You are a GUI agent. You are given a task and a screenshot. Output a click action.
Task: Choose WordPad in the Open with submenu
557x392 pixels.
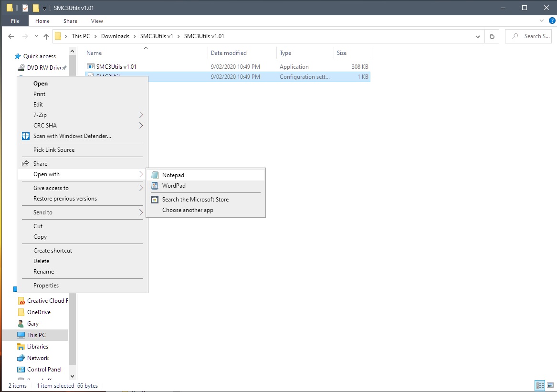(x=206, y=186)
